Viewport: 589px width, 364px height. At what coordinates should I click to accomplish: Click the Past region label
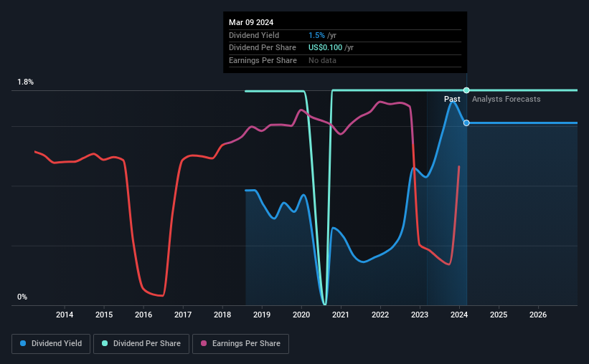pos(452,99)
